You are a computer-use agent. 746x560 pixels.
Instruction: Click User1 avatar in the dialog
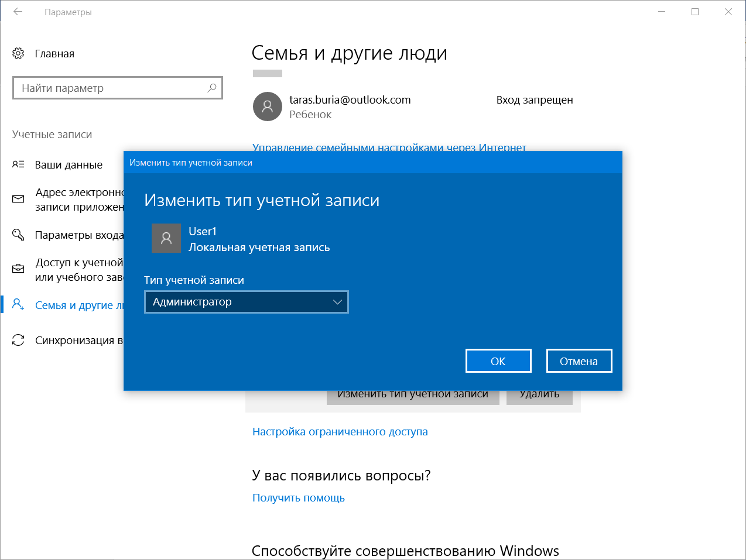pyautogui.click(x=166, y=238)
